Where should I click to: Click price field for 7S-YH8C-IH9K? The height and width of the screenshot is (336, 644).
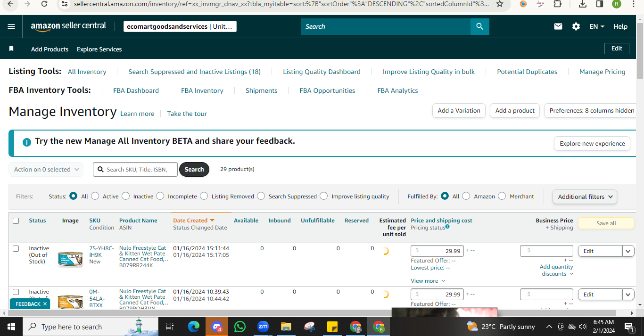[x=437, y=251]
